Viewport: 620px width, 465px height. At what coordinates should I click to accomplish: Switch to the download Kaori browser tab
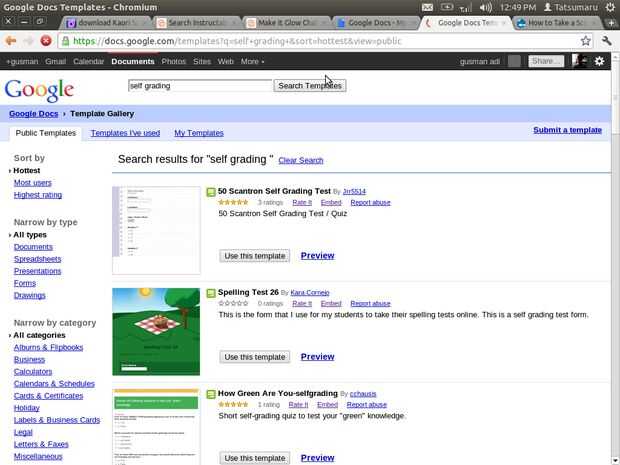click(107, 23)
